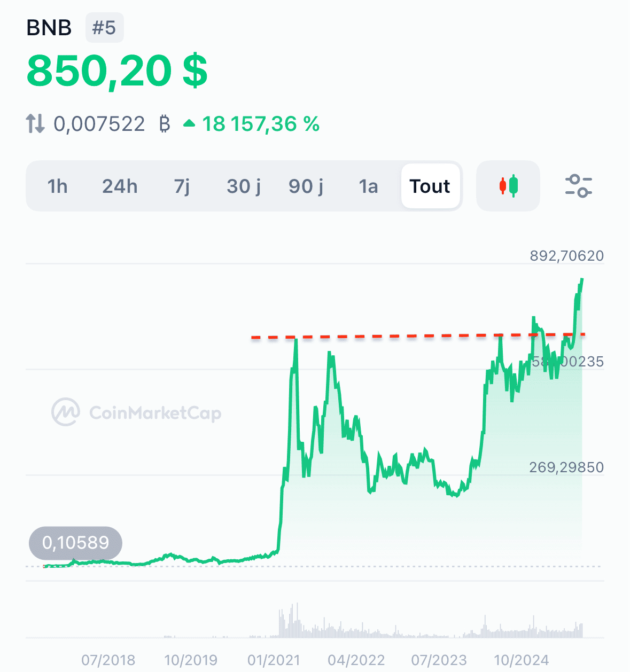The width and height of the screenshot is (630, 672).
Task: Click the 18 157,36 % change value
Action: pos(261,124)
